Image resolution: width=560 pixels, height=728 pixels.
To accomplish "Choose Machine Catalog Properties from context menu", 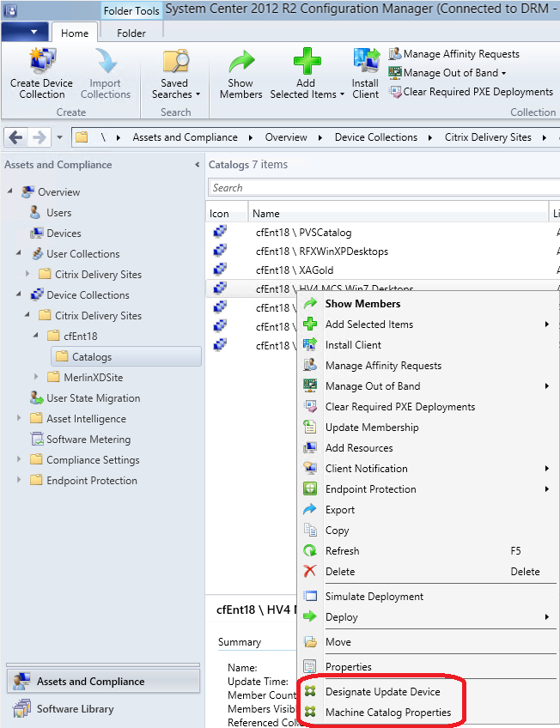I will (x=387, y=713).
